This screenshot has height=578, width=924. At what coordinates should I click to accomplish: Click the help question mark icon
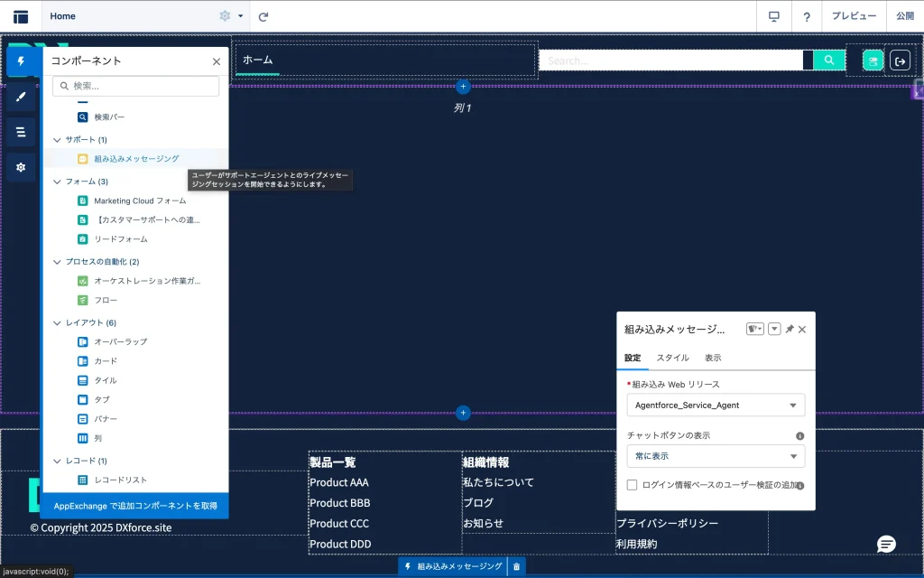click(807, 16)
